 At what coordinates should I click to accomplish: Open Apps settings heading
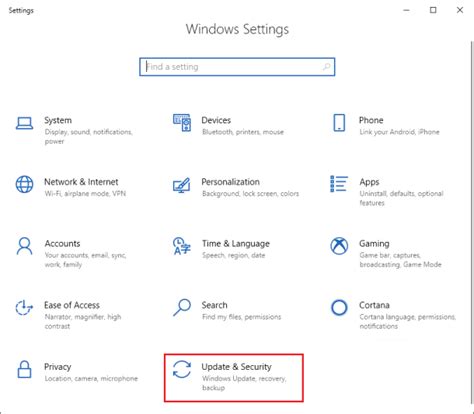[x=369, y=182]
